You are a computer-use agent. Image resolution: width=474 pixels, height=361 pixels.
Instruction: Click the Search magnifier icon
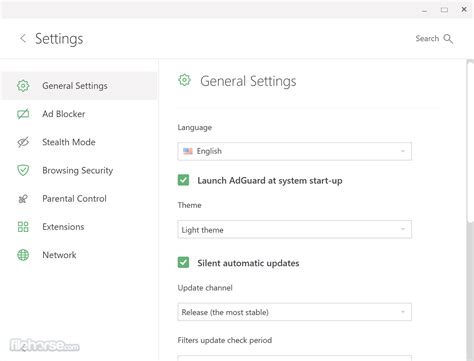pyautogui.click(x=448, y=39)
